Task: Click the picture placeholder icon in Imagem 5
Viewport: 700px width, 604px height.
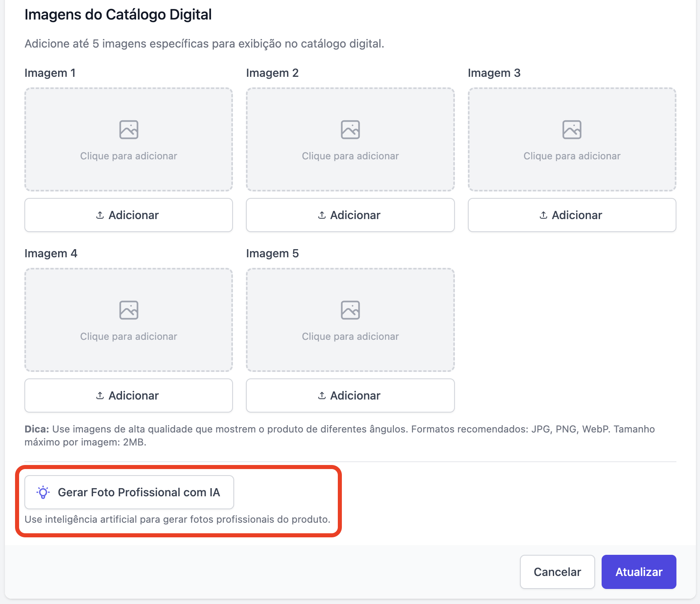Action: (x=350, y=310)
